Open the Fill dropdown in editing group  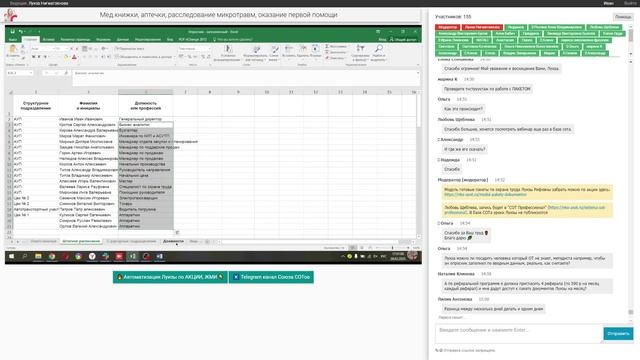(x=337, y=52)
